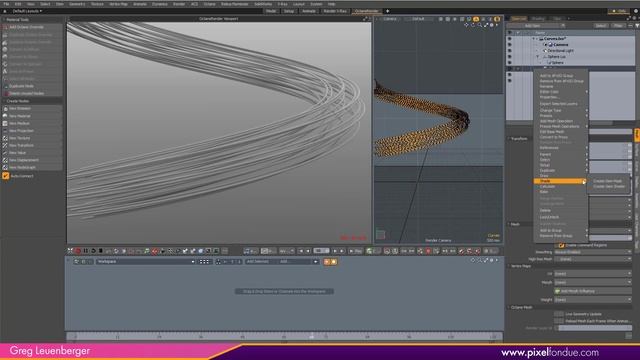The height and width of the screenshot is (360, 640).
Task: Click the New Texture node icon
Action: coord(5,138)
